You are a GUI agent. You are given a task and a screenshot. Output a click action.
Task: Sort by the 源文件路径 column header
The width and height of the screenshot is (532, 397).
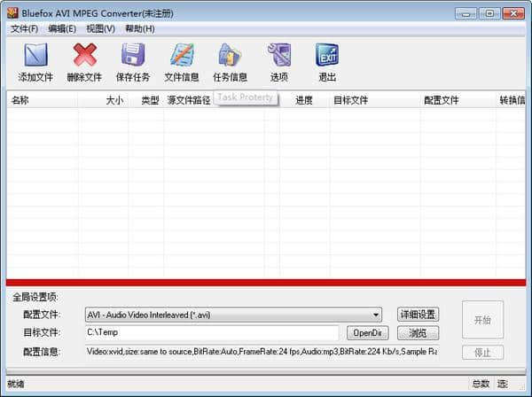(x=189, y=100)
